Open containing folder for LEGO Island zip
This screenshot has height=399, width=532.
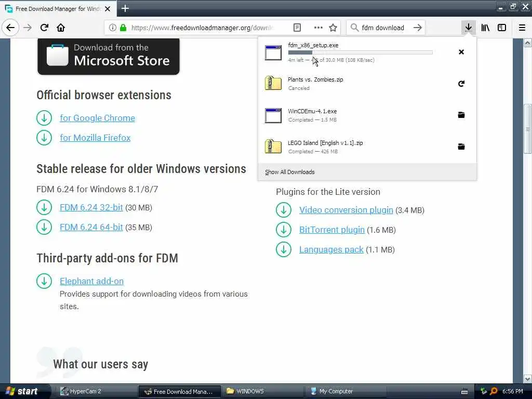461,147
